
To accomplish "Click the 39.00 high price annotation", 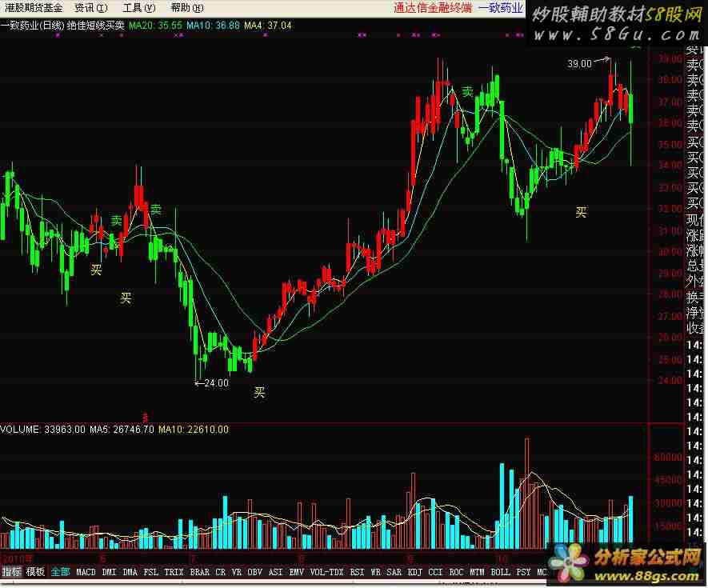I will click(579, 64).
